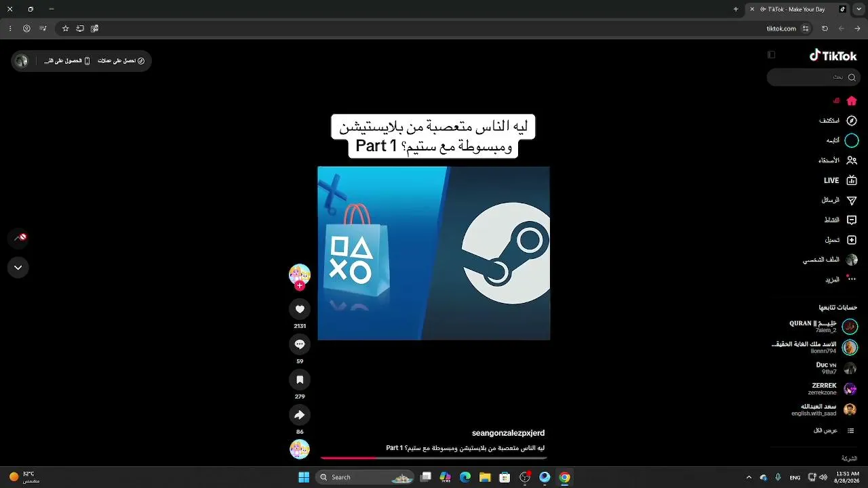Open the weather widget showing 32°C
Image resolution: width=868 pixels, height=488 pixels.
(24, 477)
